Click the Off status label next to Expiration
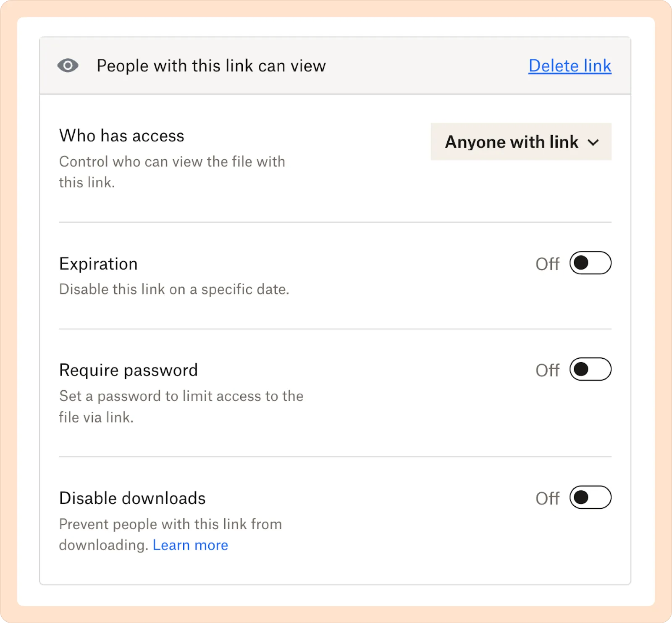The height and width of the screenshot is (623, 672). pos(547,264)
